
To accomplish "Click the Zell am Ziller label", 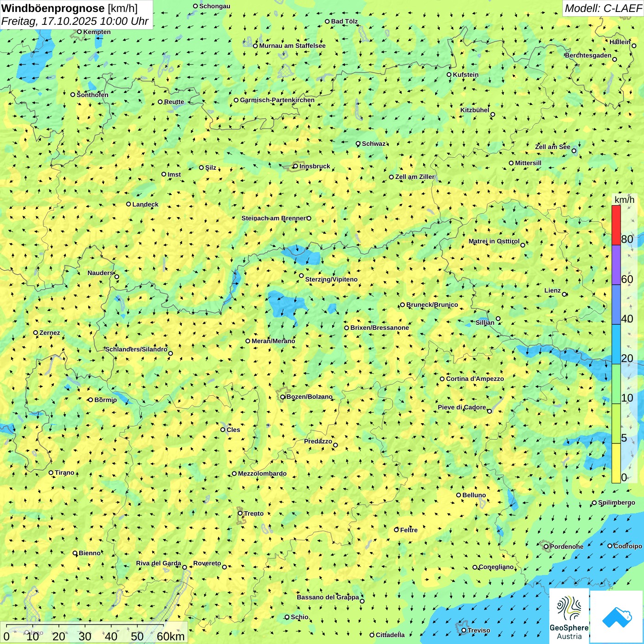I will pos(415,177).
